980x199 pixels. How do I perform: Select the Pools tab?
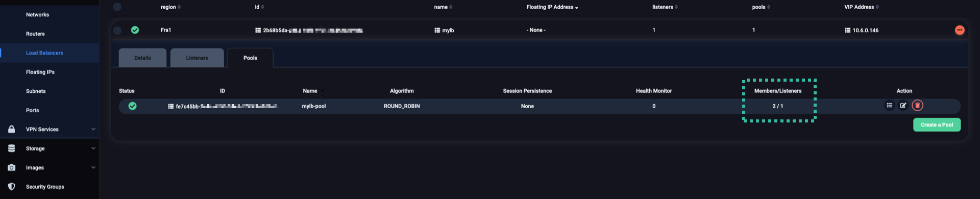(250, 58)
